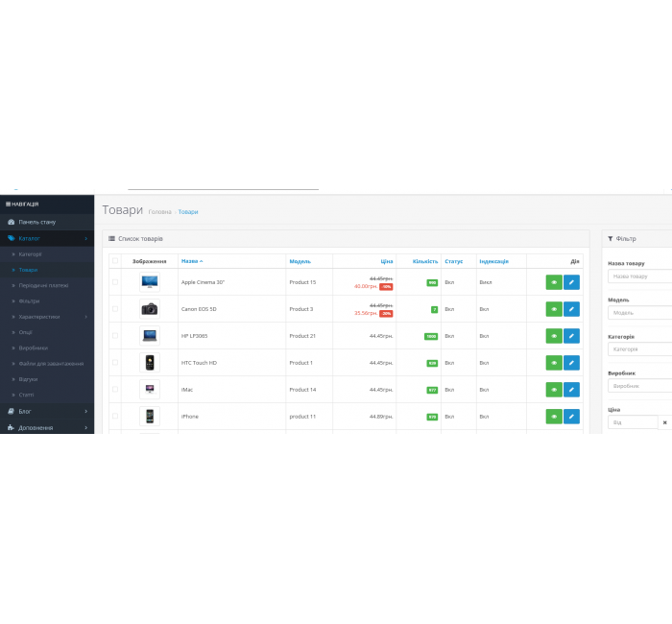Sort by Індексація column header
The height and width of the screenshot is (624, 672).
tap(493, 261)
